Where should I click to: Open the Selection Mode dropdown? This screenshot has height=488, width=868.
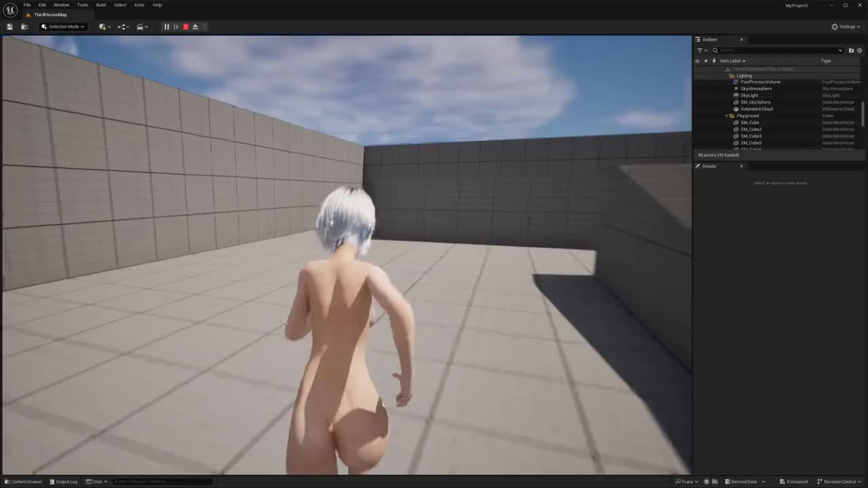click(x=63, y=26)
